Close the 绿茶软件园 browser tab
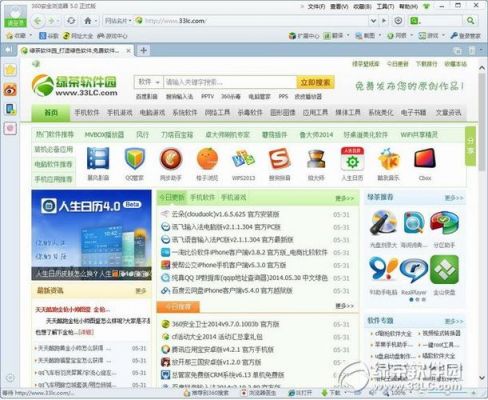 pyautogui.click(x=128, y=51)
